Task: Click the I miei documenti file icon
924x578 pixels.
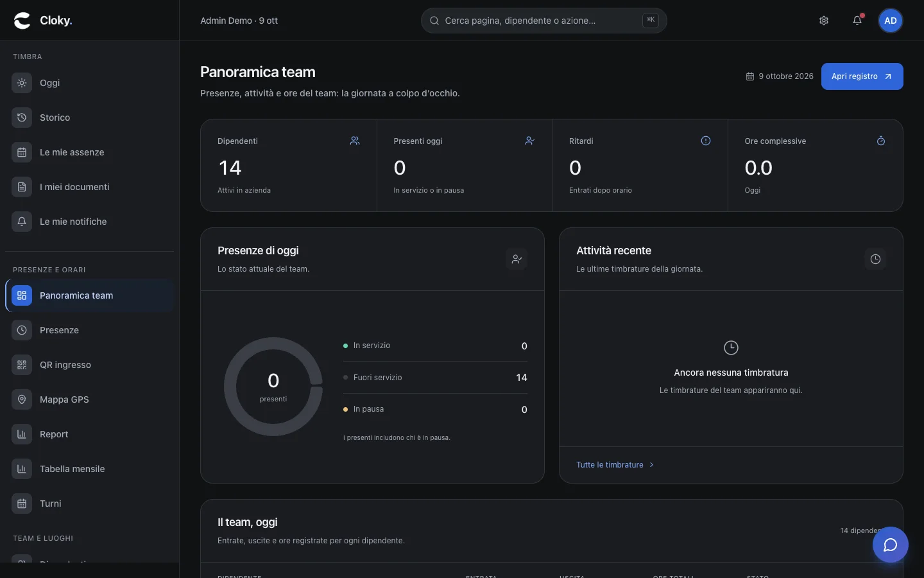Action: (22, 187)
